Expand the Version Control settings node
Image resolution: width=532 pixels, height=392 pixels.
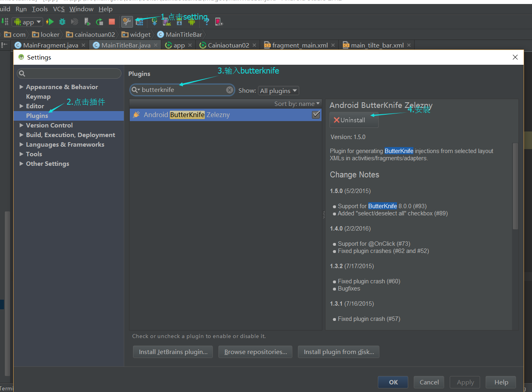tap(22, 125)
